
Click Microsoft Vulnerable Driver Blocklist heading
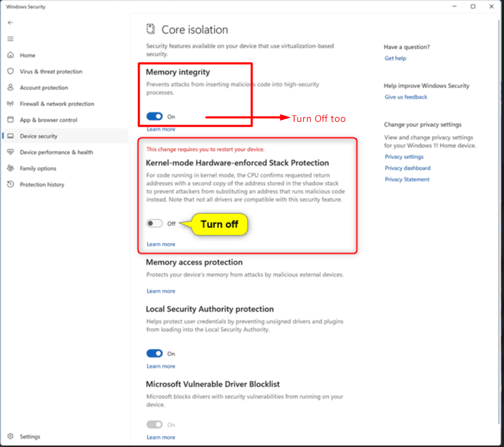pos(213,384)
